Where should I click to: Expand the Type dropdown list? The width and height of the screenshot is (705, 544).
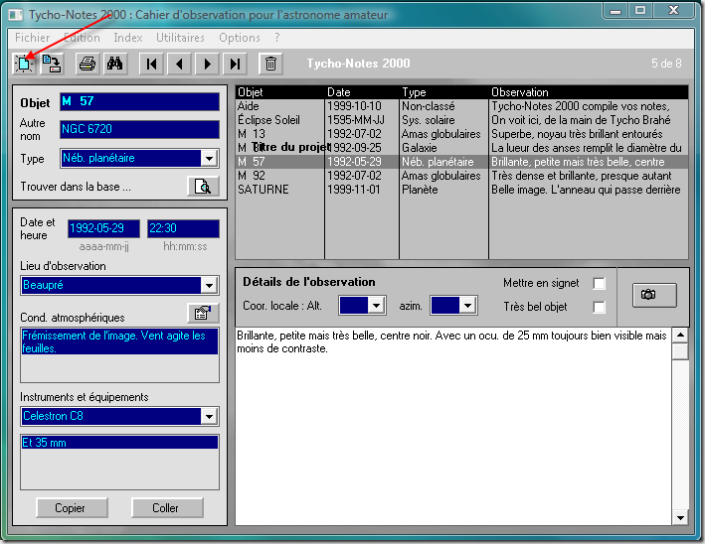click(x=209, y=158)
